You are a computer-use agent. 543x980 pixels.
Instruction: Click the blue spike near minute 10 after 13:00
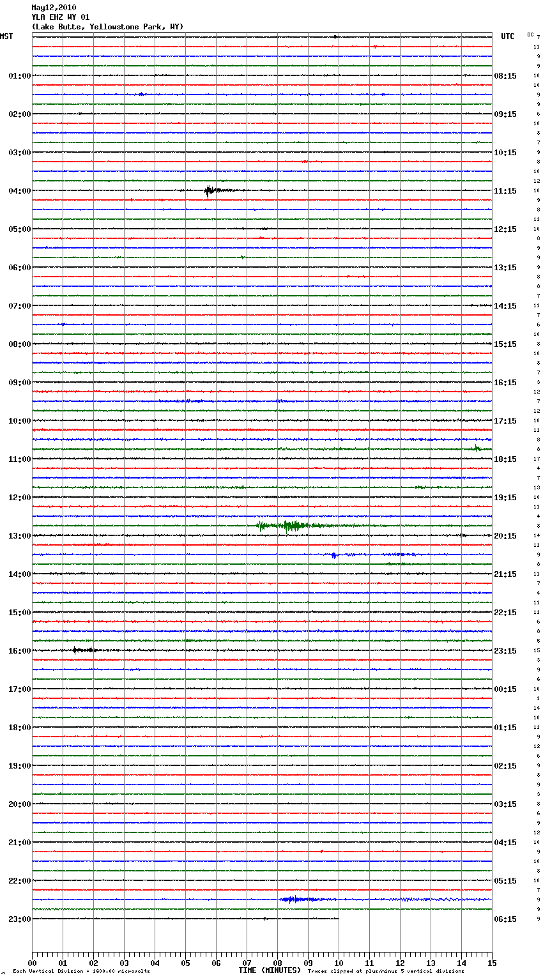click(333, 555)
